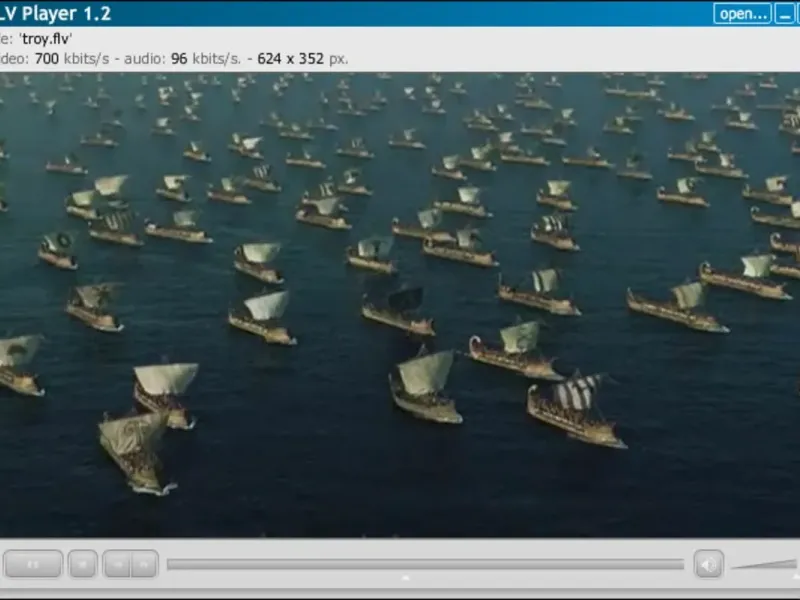Click the open... button
Image resolution: width=800 pixels, height=600 pixels.
[x=742, y=14]
